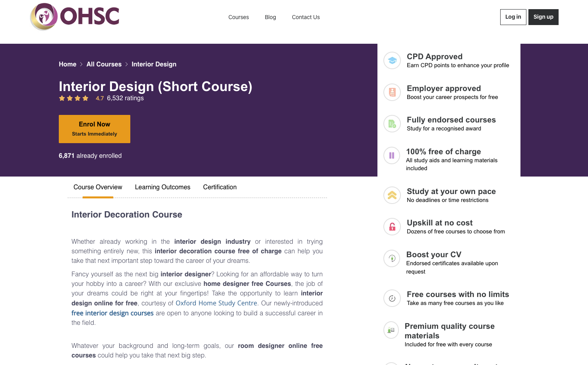
Task: Click the Upskill at no cost lock icon
Action: tap(392, 227)
